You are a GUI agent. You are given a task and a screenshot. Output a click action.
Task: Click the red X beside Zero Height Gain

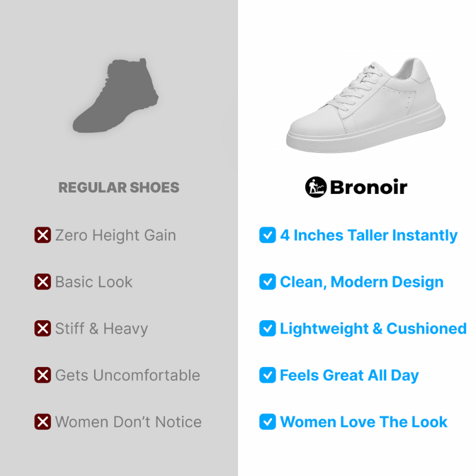42,235
